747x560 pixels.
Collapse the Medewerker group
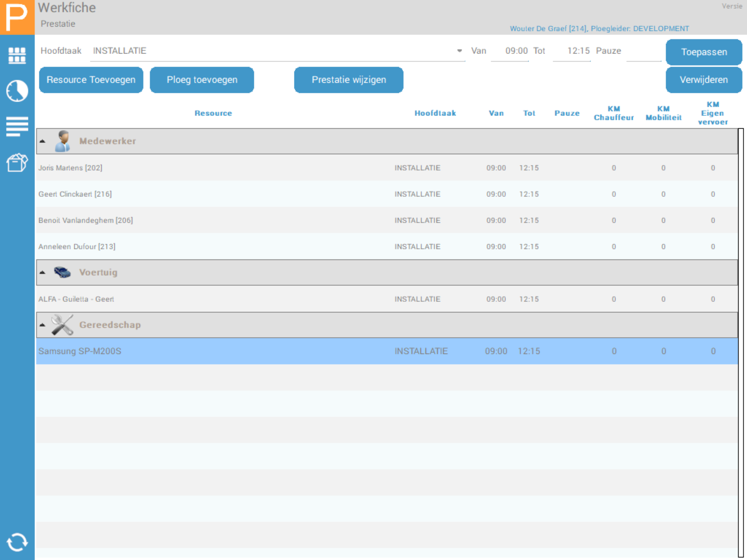click(42, 141)
